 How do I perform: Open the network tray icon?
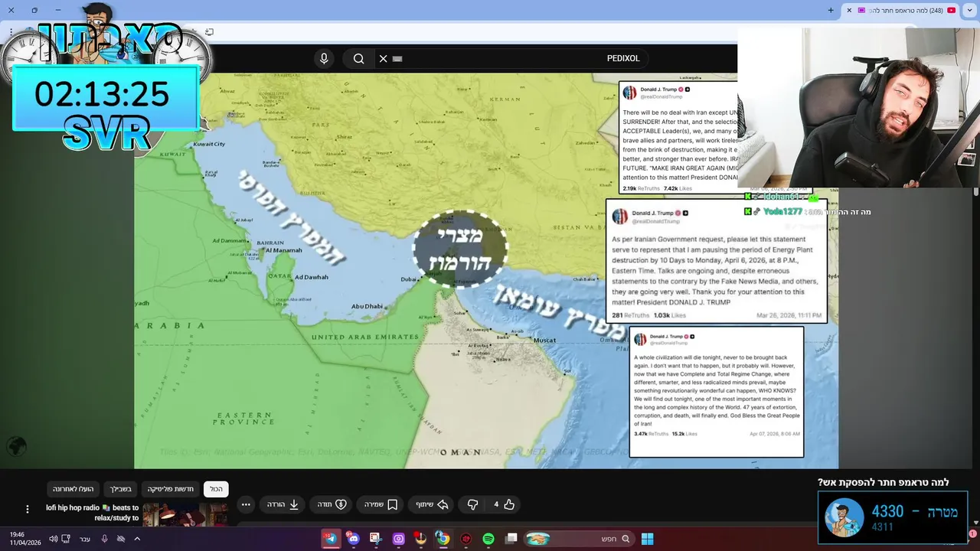point(66,539)
